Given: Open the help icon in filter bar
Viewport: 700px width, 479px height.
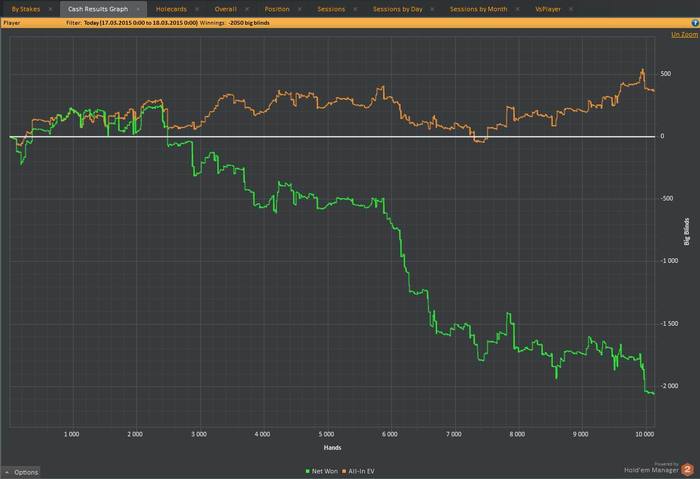Looking at the screenshot, I should 695,23.
